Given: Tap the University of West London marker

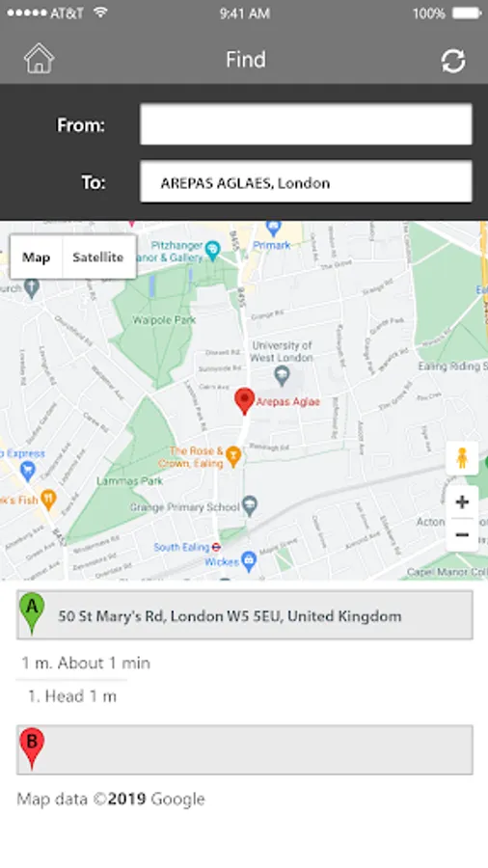Looking at the screenshot, I should [282, 376].
